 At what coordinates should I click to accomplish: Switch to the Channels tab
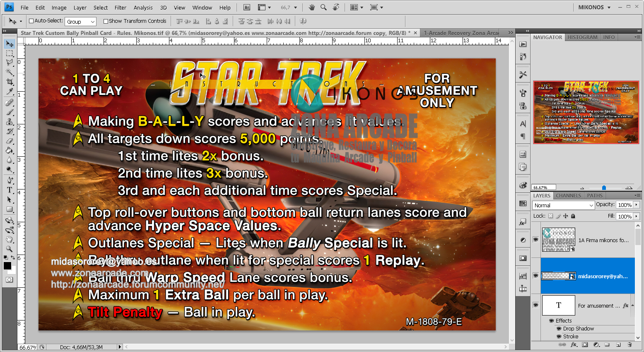[568, 195]
